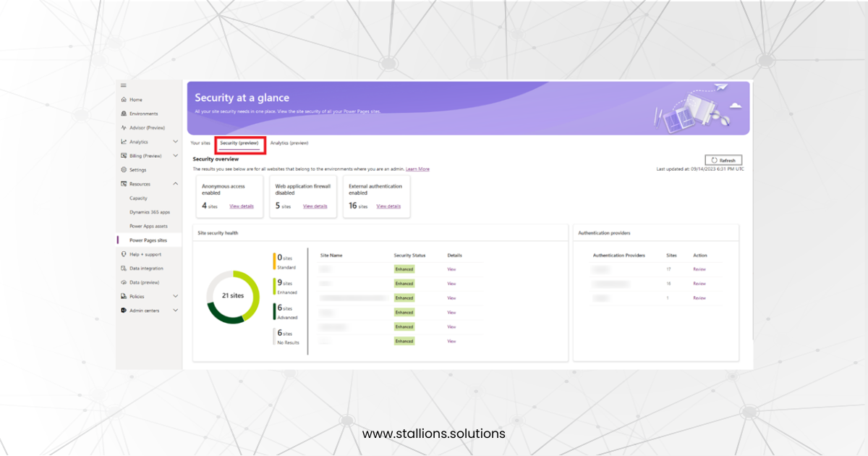Click the Billing (Preview) sidebar icon
Image resolution: width=868 pixels, height=456 pixels.
[124, 156]
